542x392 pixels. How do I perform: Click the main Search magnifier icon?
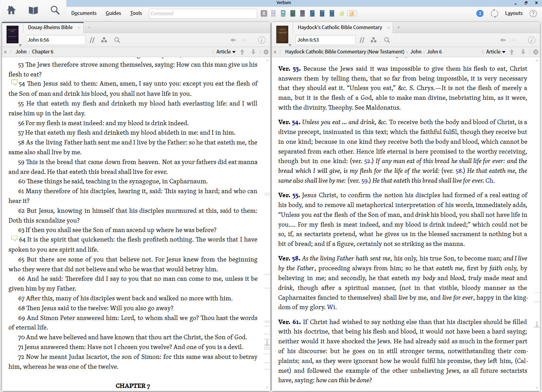point(55,10)
